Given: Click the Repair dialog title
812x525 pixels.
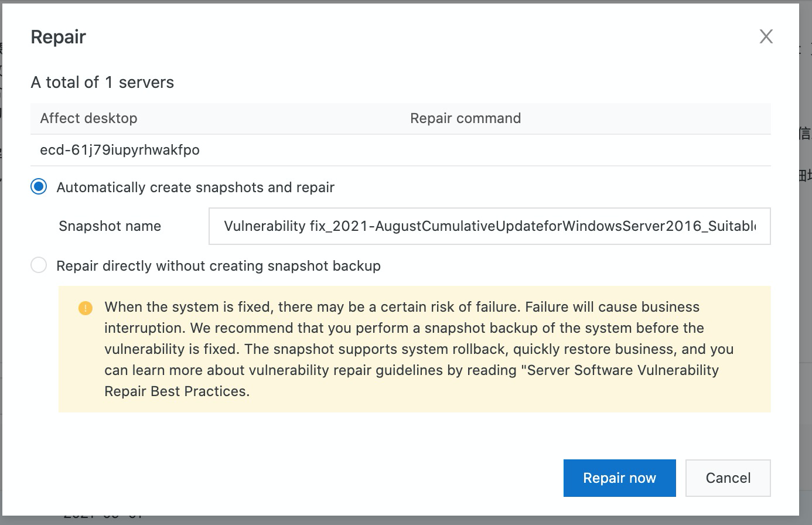Looking at the screenshot, I should [58, 37].
